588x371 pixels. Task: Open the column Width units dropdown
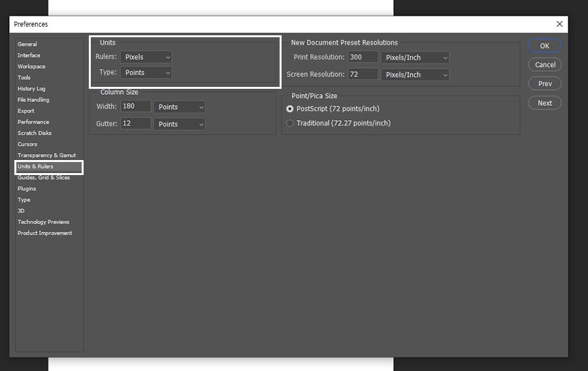click(x=180, y=107)
